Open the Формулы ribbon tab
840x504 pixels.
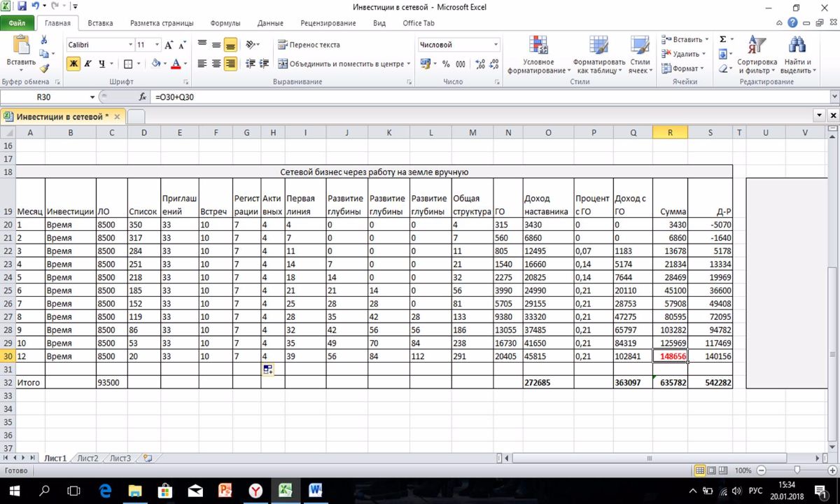tap(225, 23)
